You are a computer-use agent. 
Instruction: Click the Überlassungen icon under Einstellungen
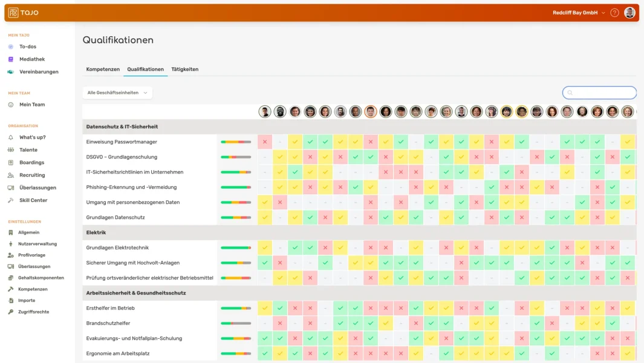tap(11, 266)
